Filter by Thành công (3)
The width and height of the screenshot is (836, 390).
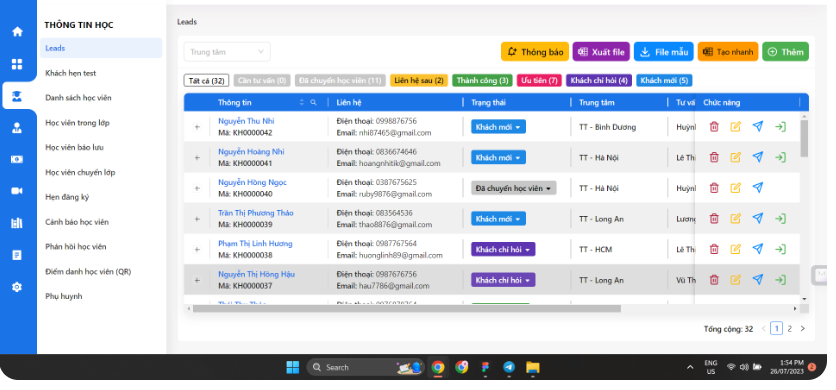483,81
